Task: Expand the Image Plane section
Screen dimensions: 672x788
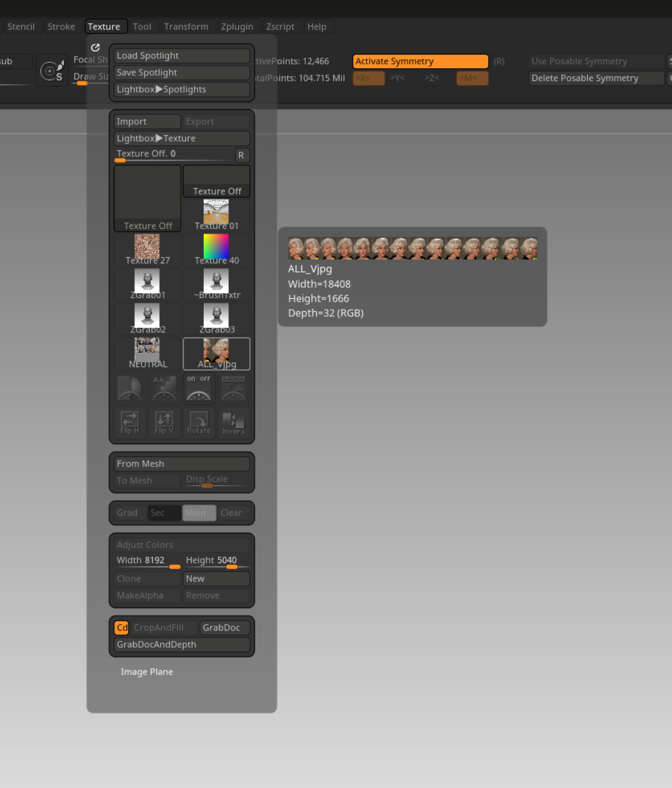Action: 147,672
